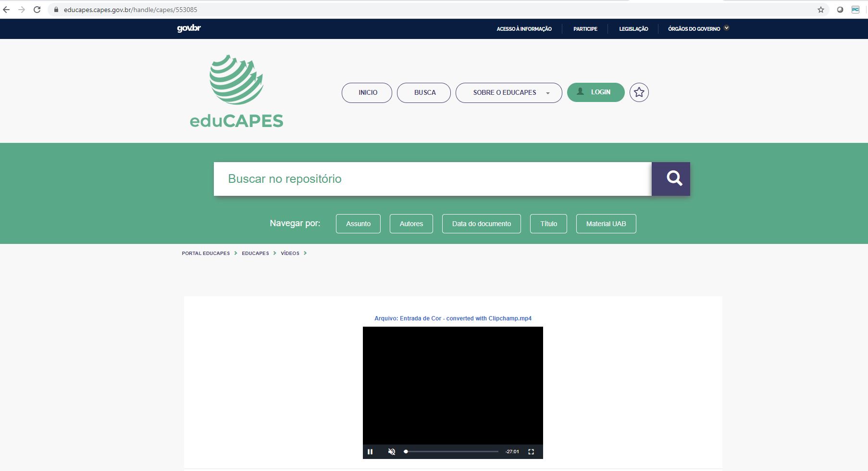Browse by Assunto
This screenshot has width=868, height=471.
358,224
